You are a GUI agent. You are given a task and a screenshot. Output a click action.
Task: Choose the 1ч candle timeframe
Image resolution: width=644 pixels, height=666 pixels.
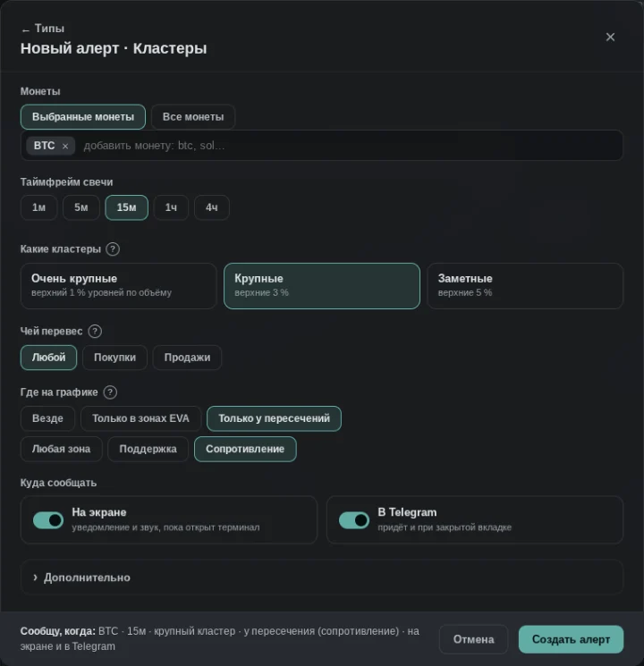[171, 207]
